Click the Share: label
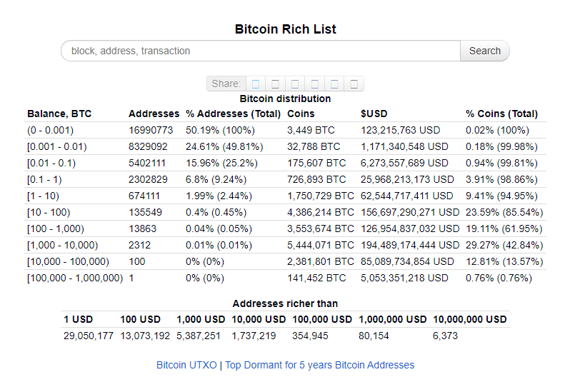The image size is (585, 392). pyautogui.click(x=226, y=84)
